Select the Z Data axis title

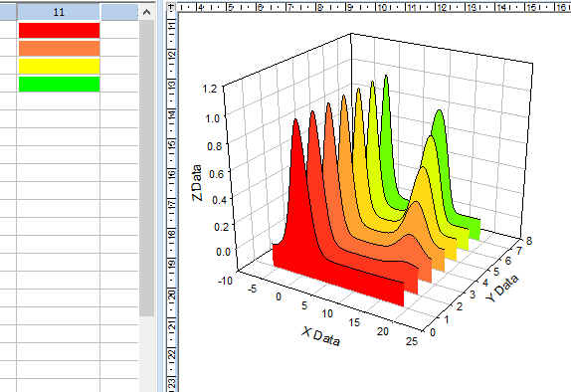[x=197, y=183]
